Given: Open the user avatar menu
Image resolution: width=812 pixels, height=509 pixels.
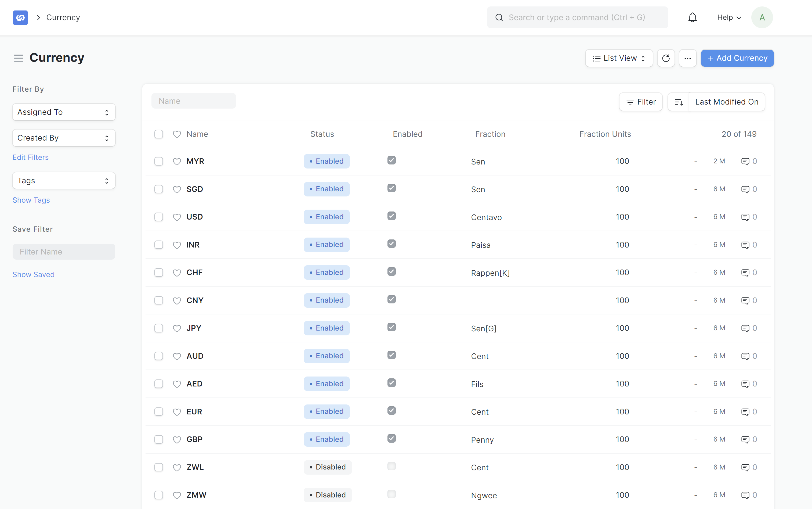Looking at the screenshot, I should point(762,17).
